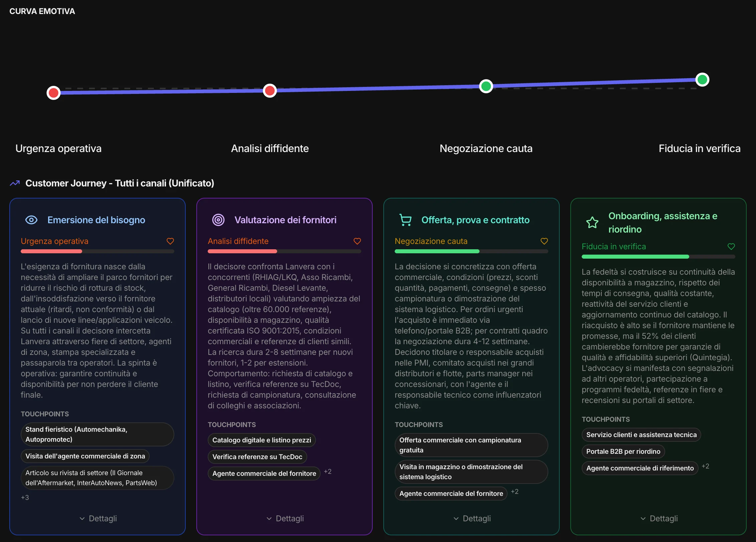Click the trend arrow icon beside Customer Journey title
Image resolution: width=756 pixels, height=542 pixels.
[x=15, y=183]
